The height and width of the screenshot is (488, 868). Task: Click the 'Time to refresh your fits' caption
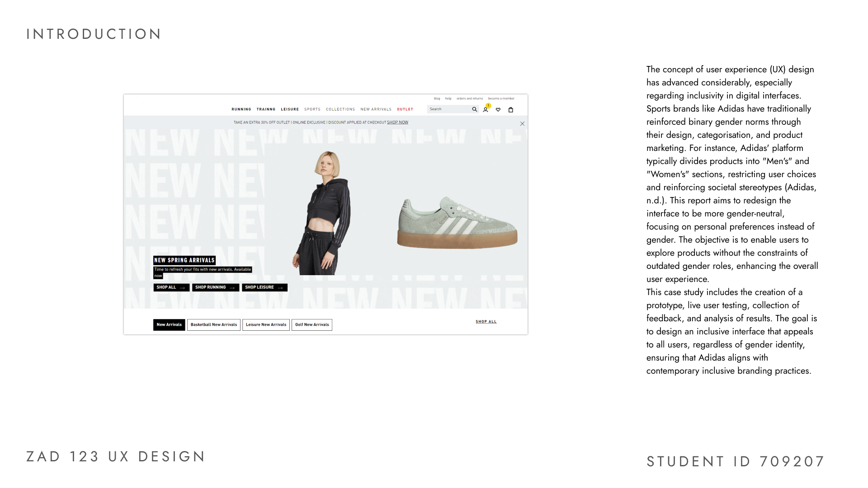(x=203, y=272)
